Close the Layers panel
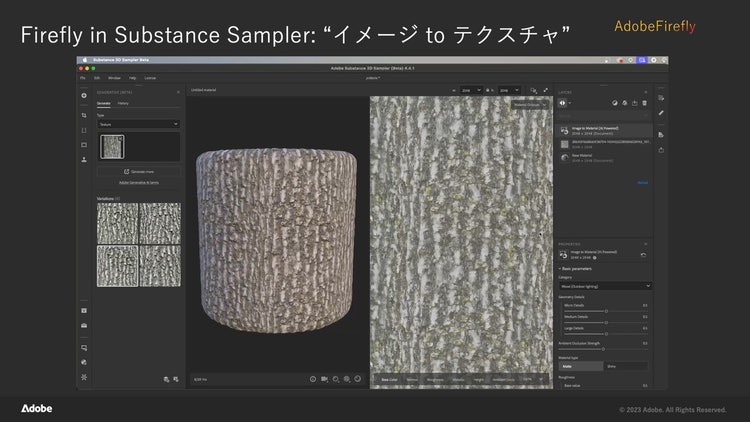 coord(646,92)
